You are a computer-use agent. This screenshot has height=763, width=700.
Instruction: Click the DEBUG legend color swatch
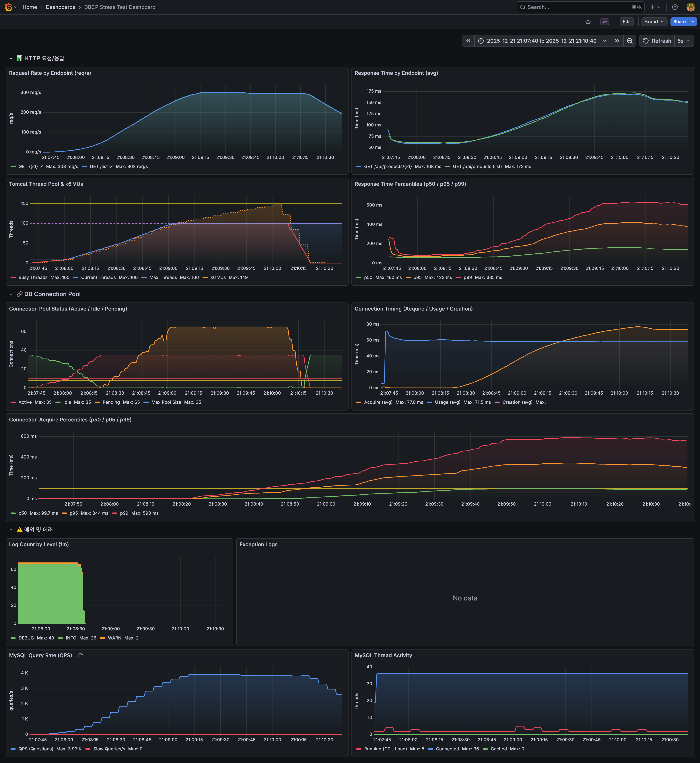[13, 638]
